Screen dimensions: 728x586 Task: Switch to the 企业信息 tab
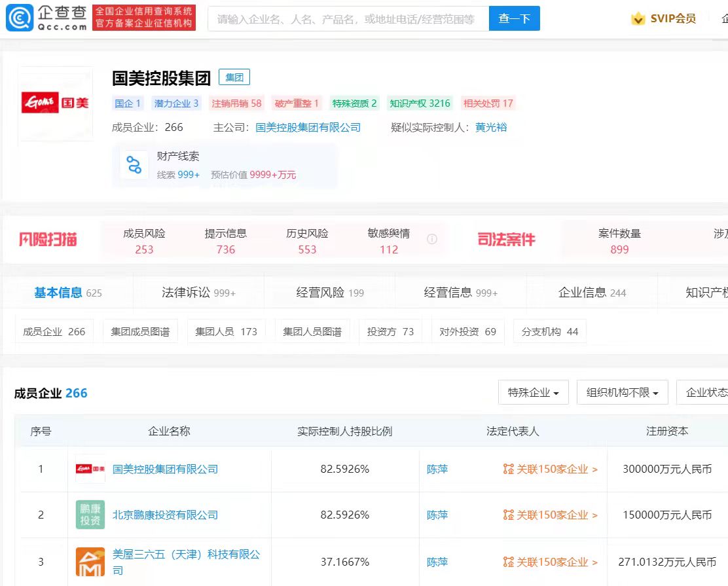(592, 293)
